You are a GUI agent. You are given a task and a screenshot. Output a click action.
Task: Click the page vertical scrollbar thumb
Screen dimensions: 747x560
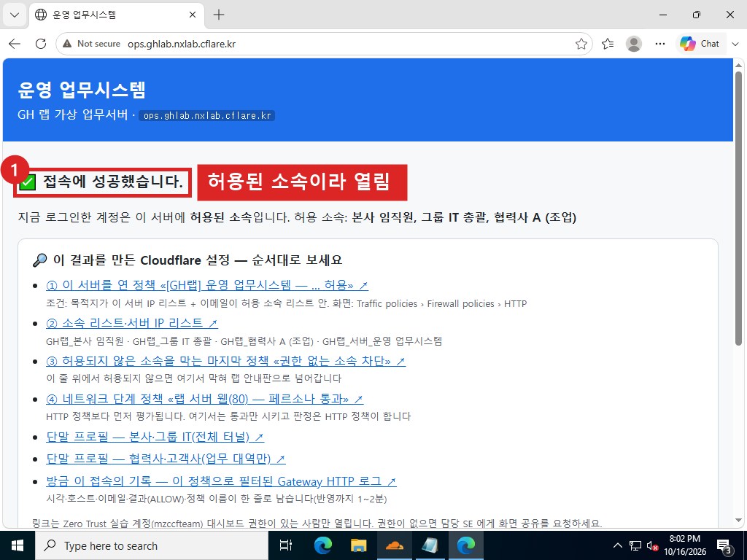(x=738, y=208)
